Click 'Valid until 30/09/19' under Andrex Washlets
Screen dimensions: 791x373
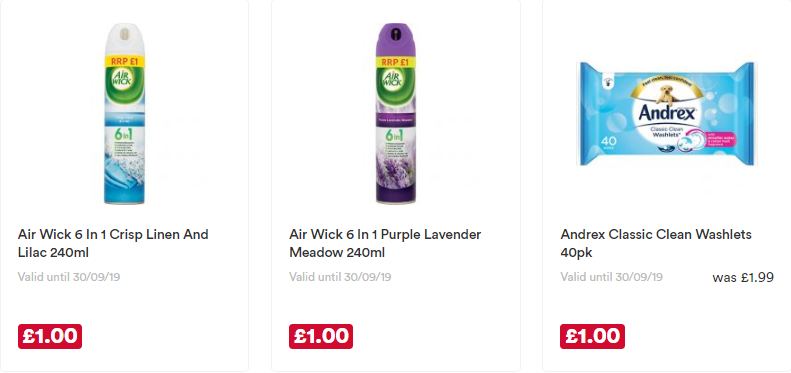click(611, 277)
